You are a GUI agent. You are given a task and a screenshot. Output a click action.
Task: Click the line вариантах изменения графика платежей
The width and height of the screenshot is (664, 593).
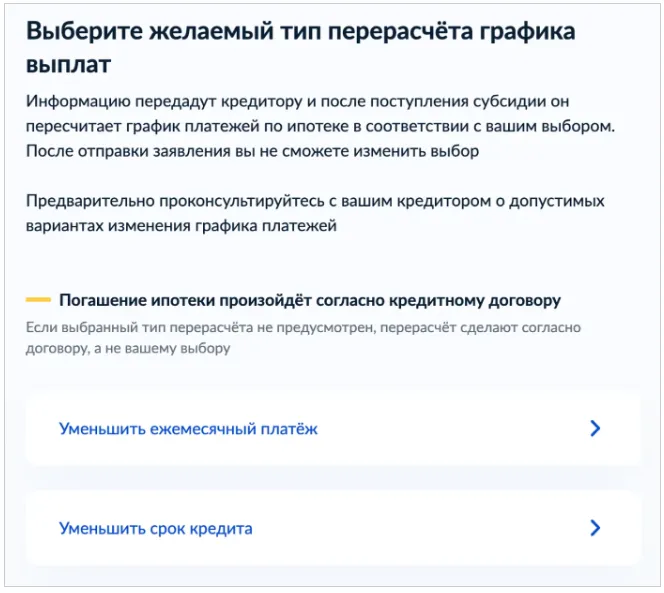coord(180,225)
